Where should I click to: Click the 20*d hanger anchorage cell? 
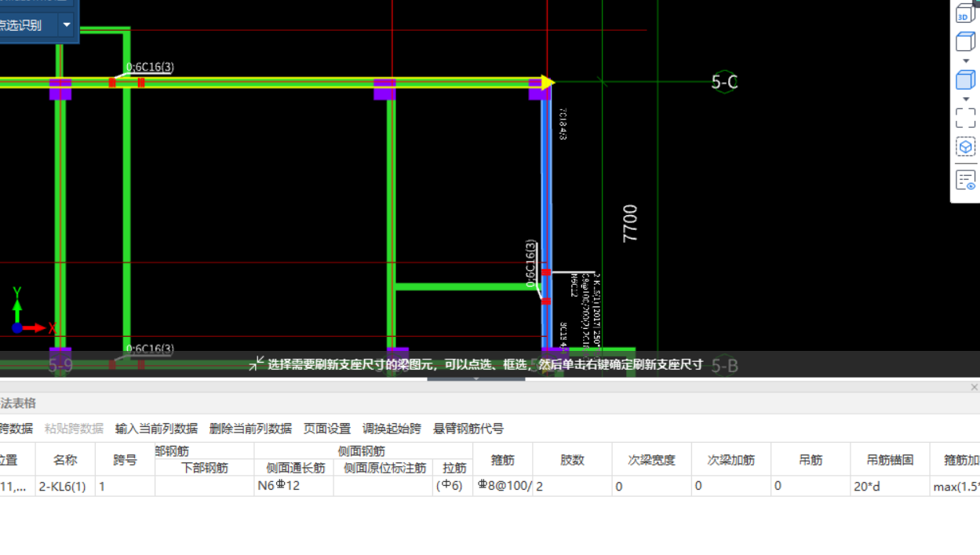[890, 486]
